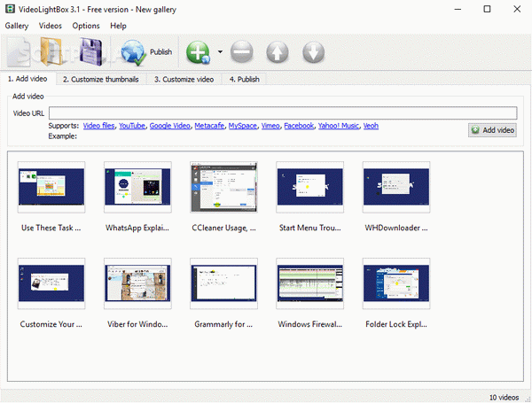532x403 pixels.
Task: Click into the Video URL field
Action: 283,112
